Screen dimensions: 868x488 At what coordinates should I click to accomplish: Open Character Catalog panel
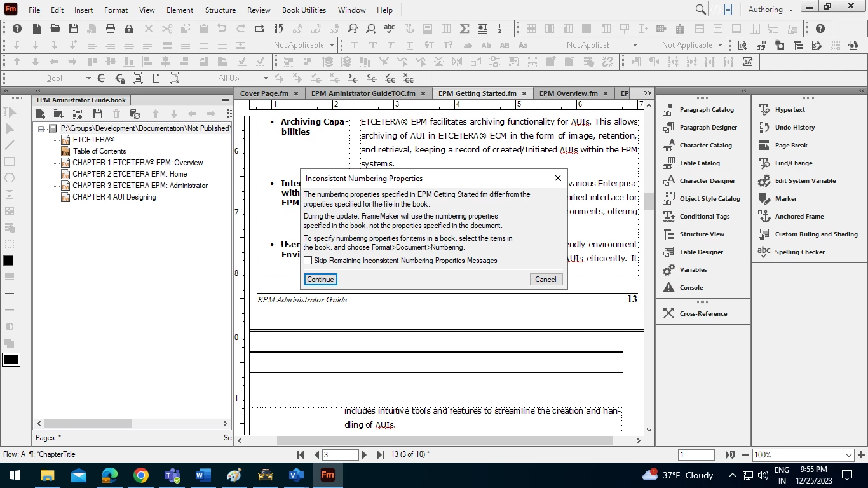point(706,146)
